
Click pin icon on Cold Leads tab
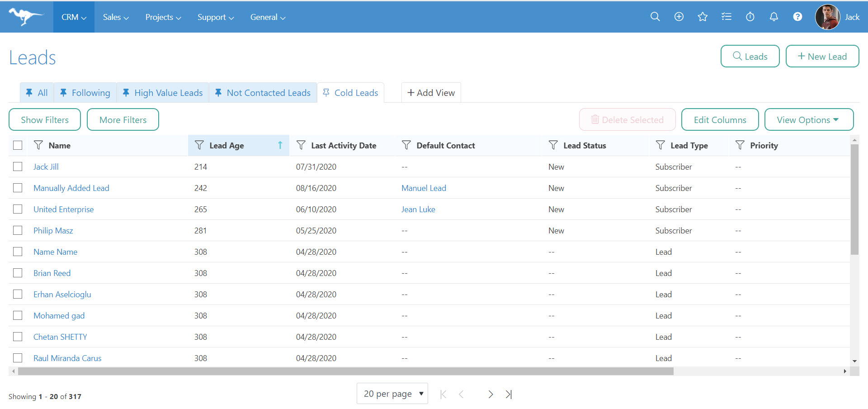coord(326,92)
